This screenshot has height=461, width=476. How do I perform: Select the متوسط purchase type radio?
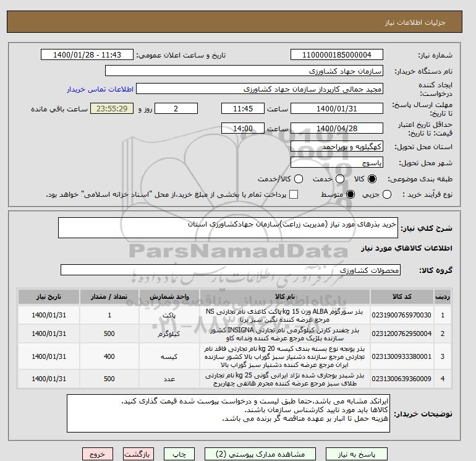[x=351, y=194]
